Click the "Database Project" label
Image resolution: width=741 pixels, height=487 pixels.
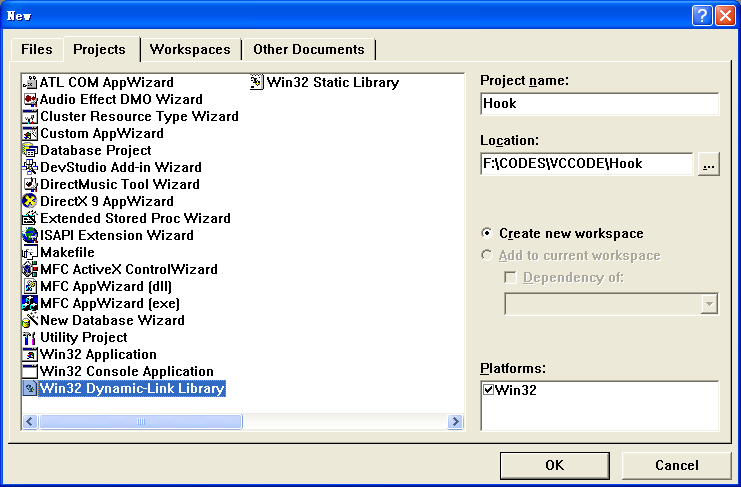point(95,150)
